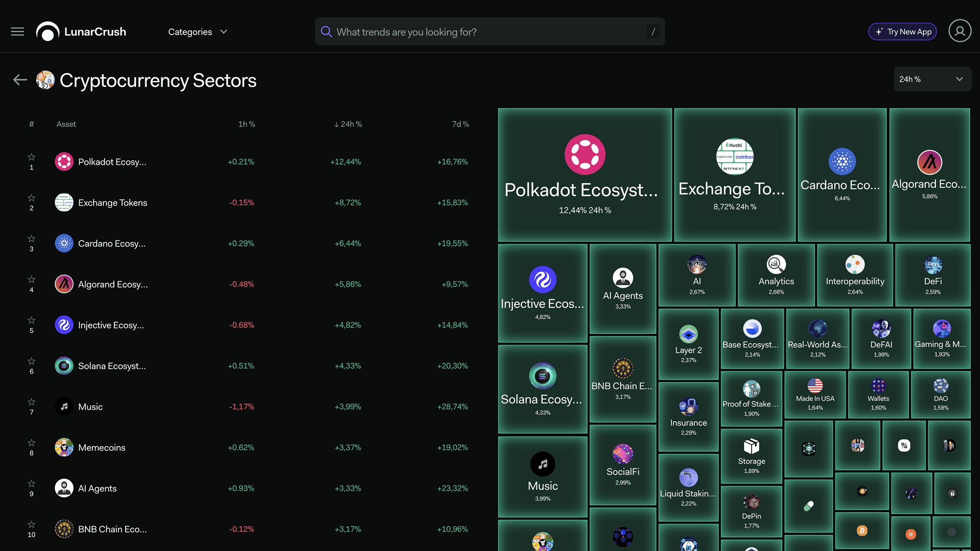Screen dimensions: 980x551
Task: Go back with the left arrow
Action: (x=20, y=80)
